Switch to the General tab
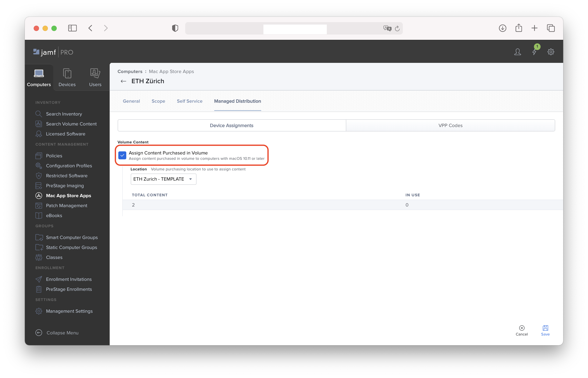The height and width of the screenshot is (378, 588). 132,101
